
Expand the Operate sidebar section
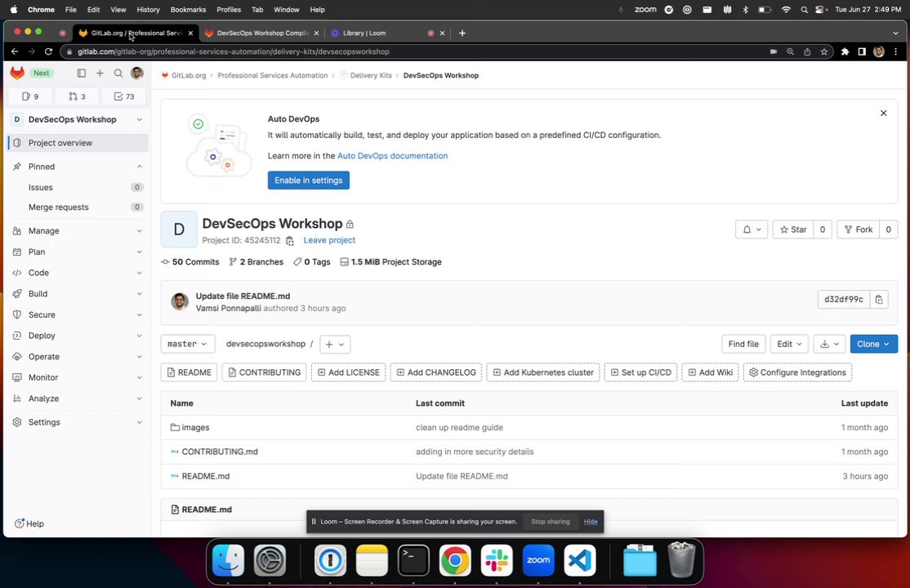[77, 356]
